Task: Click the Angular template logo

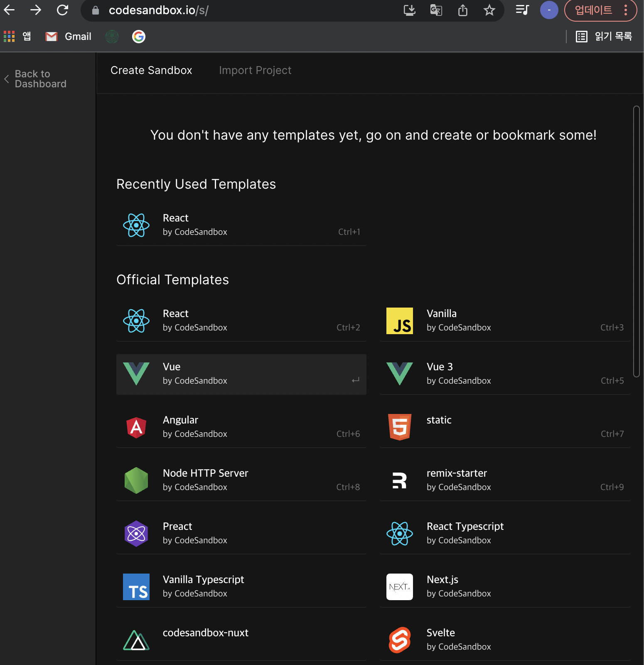Action: pos(136,428)
